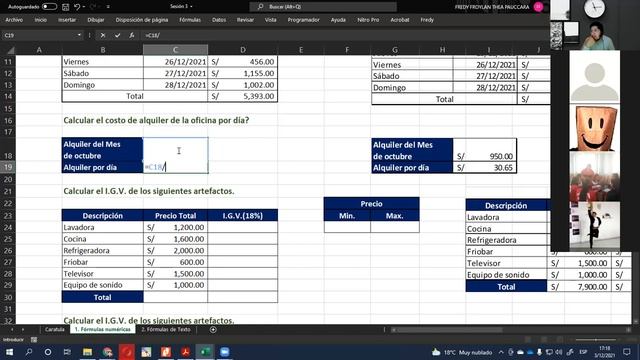This screenshot has height=360, width=640.
Task: Open the Undo history dropdown arrow
Action: tap(84, 7)
